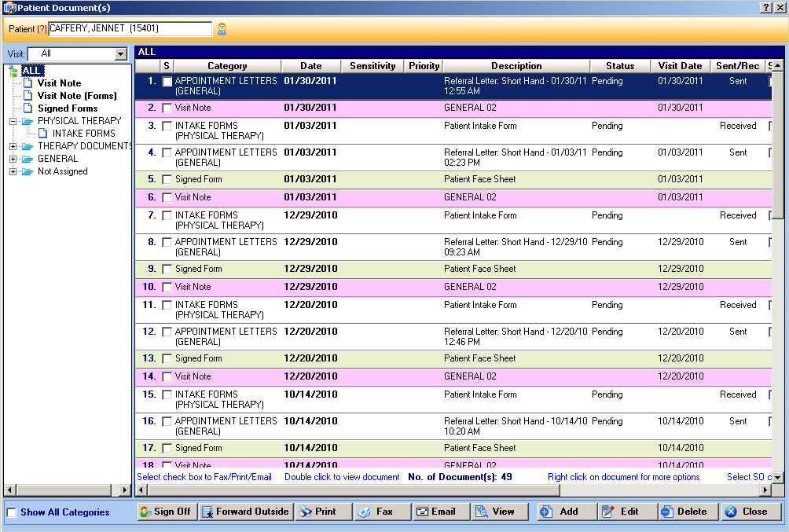Click Right click on document for more options link
Screen dimensions: 789x532
(623, 477)
